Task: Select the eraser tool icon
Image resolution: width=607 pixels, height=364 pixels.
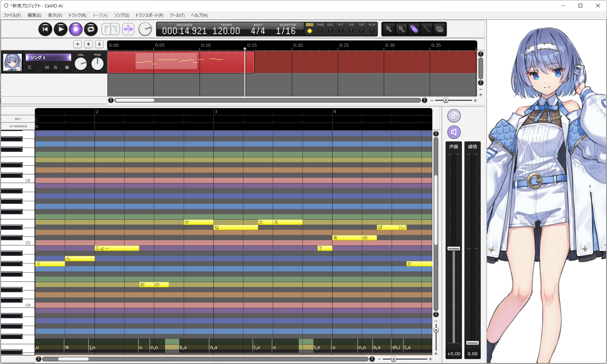Action: (439, 29)
